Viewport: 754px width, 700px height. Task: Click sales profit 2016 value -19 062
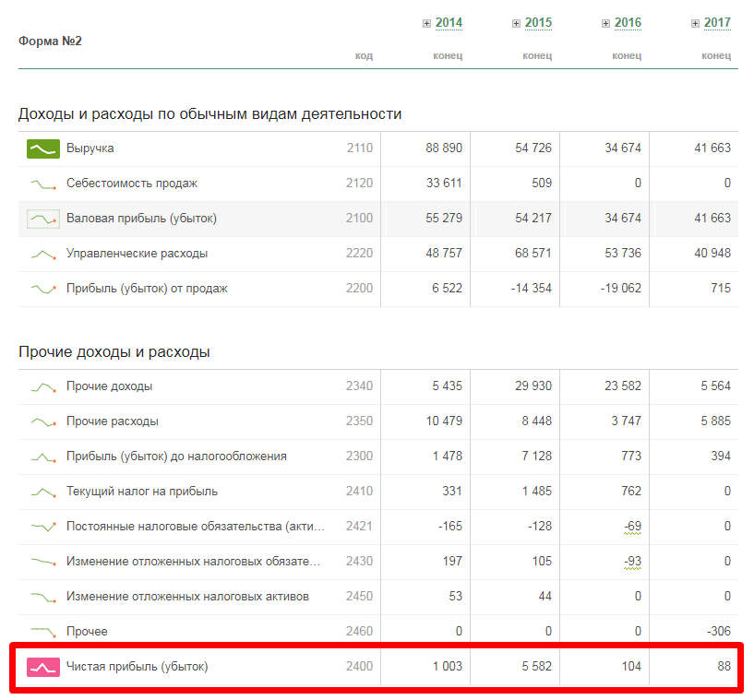point(621,289)
